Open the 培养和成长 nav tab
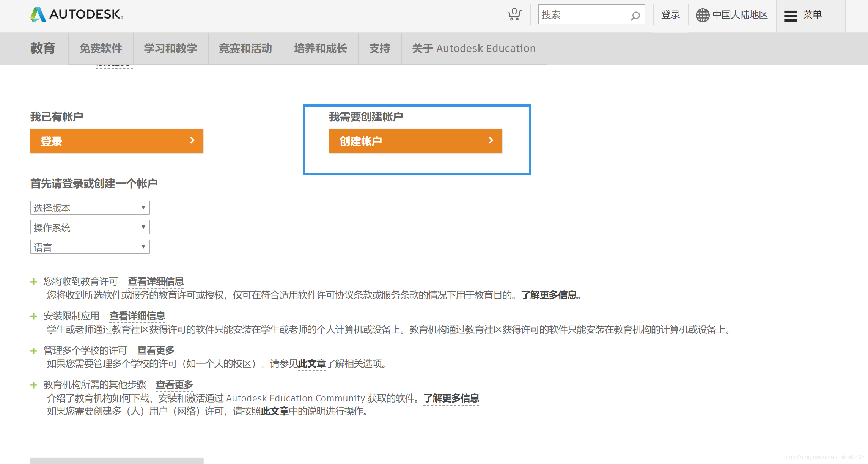The image size is (868, 464). click(321, 48)
